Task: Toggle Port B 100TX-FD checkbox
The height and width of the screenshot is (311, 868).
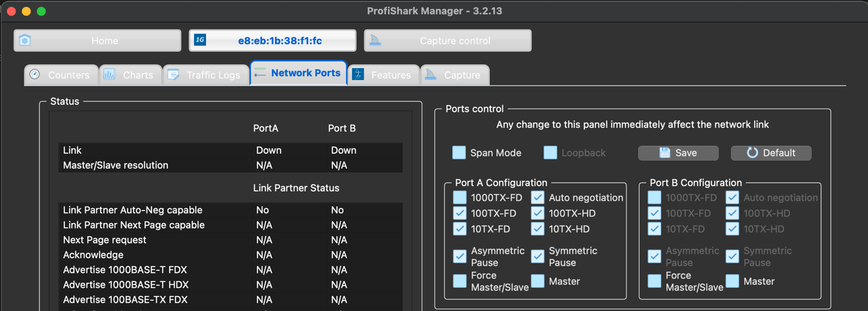Action: 654,213
